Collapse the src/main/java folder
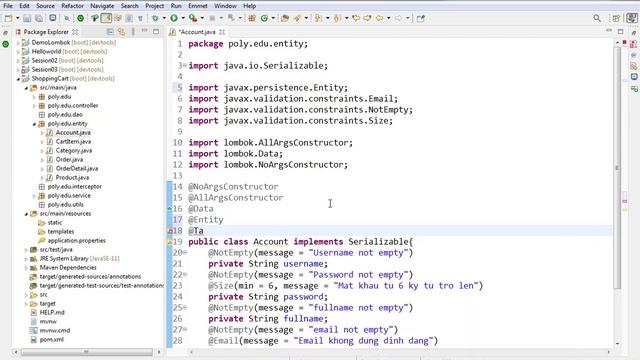This screenshot has height=360, width=640. tap(26, 87)
